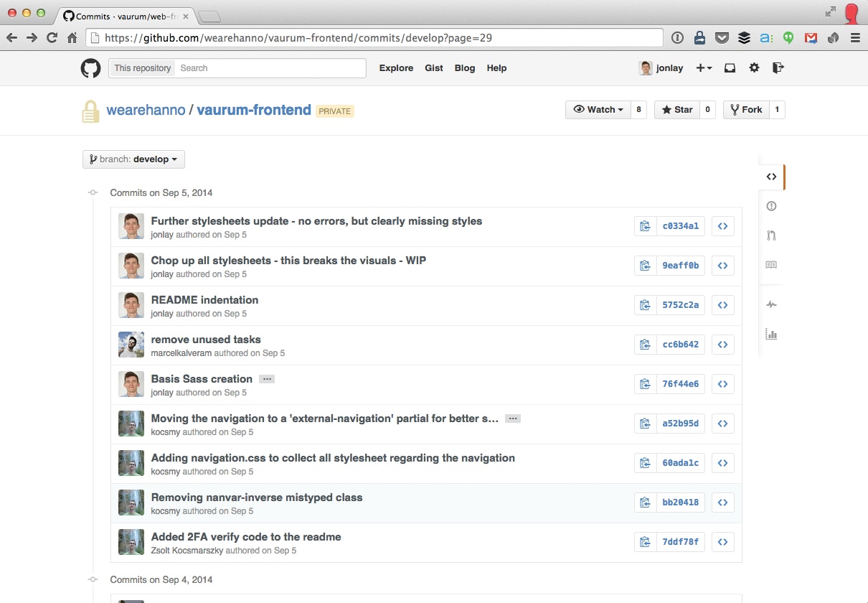Expand Basis Sass creation commit description
868x603 pixels.
266,379
